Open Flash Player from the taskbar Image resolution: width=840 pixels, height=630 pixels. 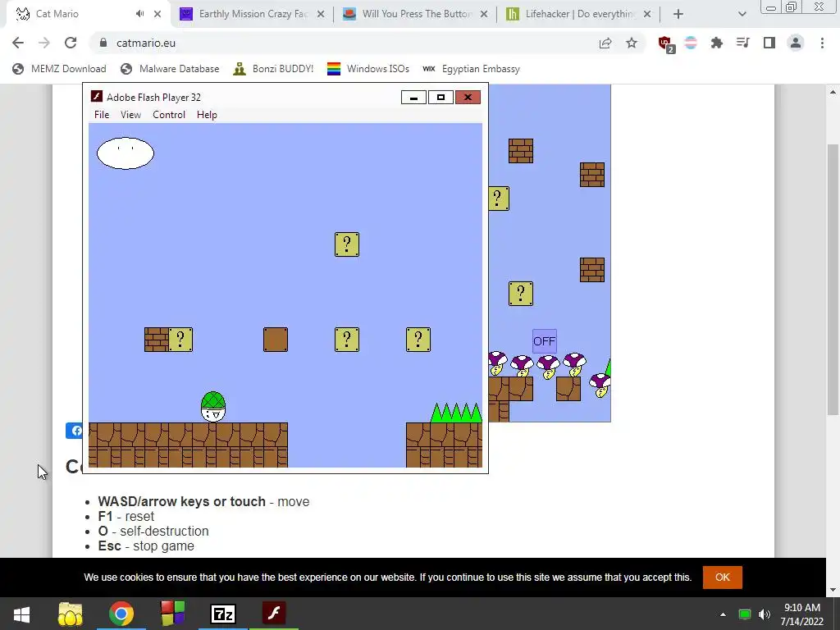pyautogui.click(x=274, y=614)
